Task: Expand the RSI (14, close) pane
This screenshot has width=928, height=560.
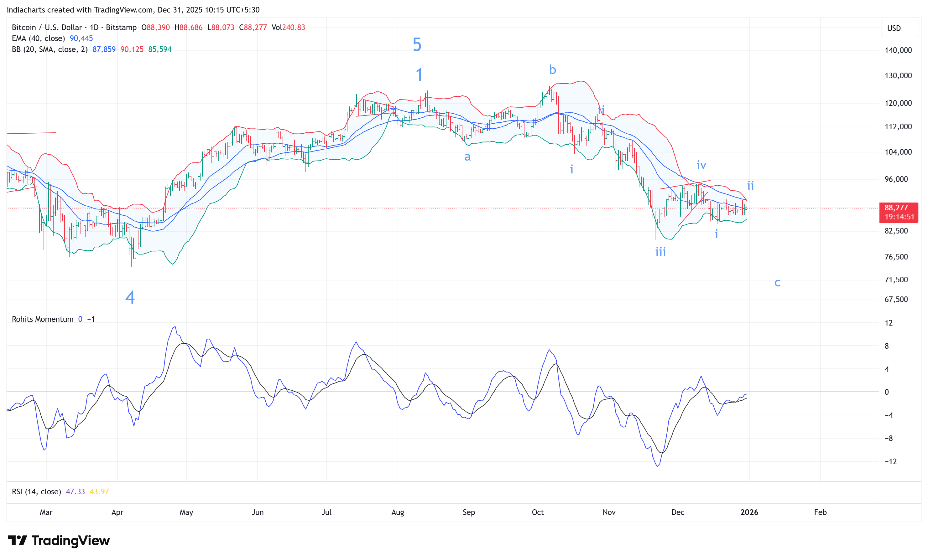Action: click(x=36, y=491)
